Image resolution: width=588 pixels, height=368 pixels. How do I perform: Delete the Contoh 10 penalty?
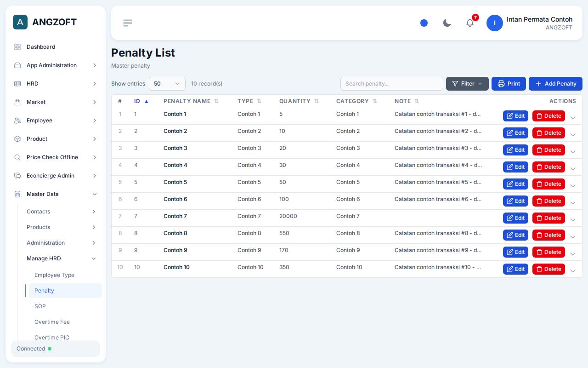pyautogui.click(x=548, y=269)
